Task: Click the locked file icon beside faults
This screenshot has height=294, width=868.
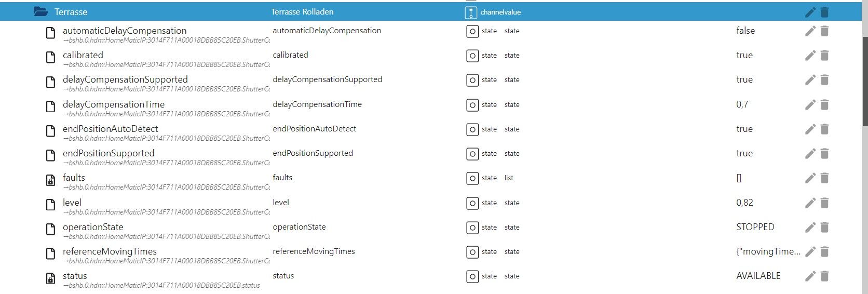Action: pos(50,180)
